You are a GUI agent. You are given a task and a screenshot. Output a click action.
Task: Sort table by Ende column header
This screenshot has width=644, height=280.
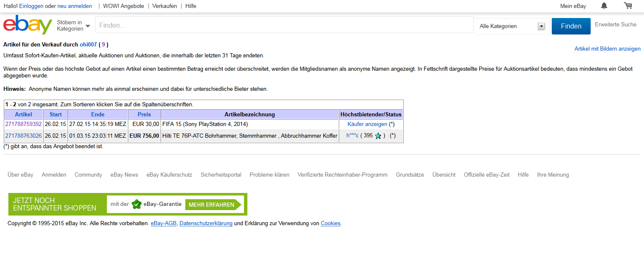tap(98, 114)
